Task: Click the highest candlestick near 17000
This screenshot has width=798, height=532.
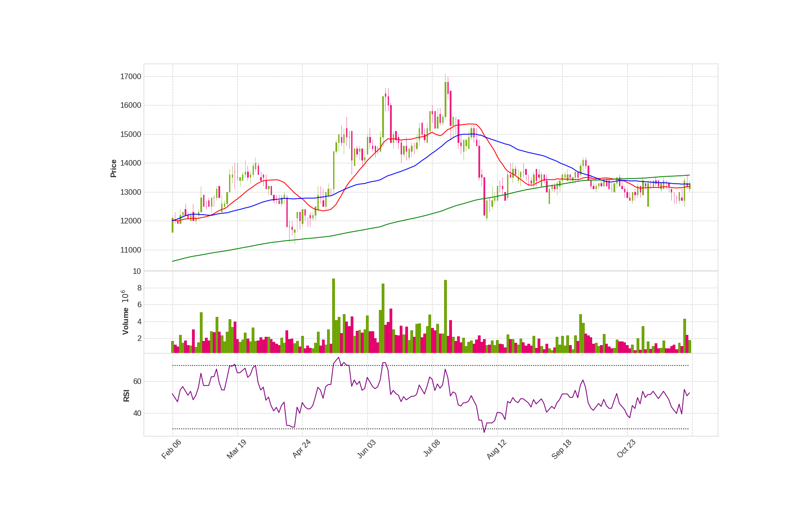Action: [x=445, y=97]
